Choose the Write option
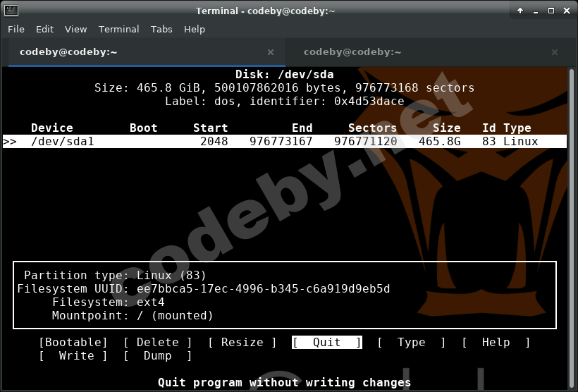The width and height of the screenshot is (578, 392). tap(73, 356)
